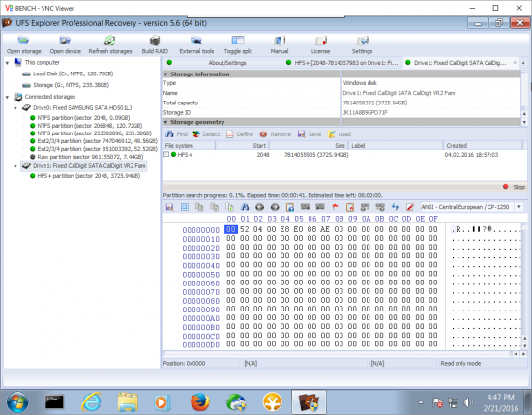Click hex viewer horizontal scrollbar right arrow

(523, 354)
